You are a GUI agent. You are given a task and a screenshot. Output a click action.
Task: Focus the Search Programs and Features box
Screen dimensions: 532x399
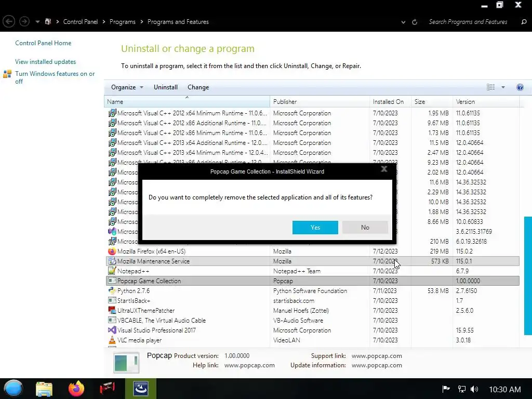(x=468, y=22)
